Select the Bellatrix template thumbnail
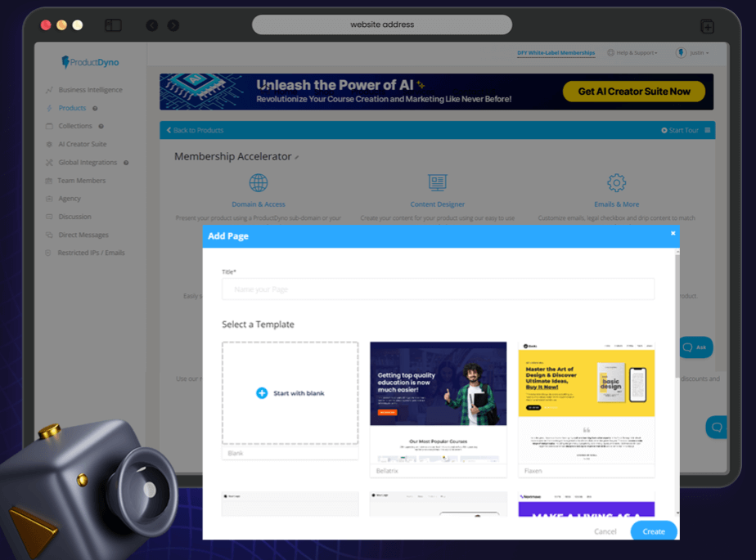 point(438,401)
